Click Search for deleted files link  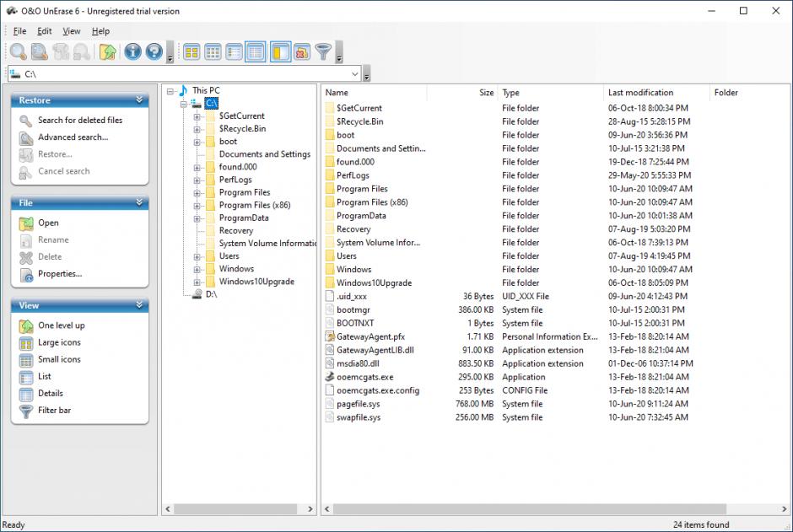click(80, 120)
